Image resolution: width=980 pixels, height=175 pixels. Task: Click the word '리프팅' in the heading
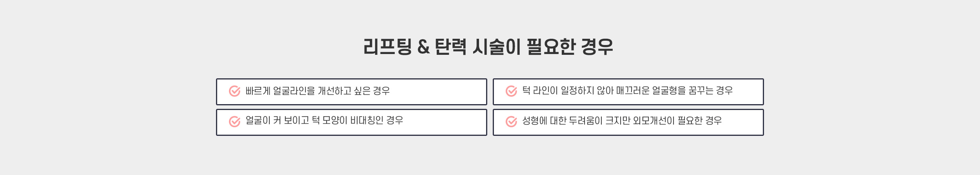(x=387, y=47)
